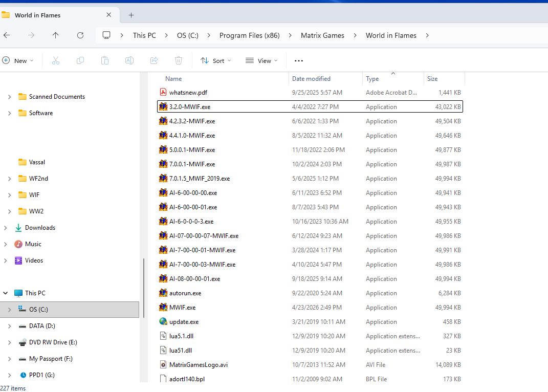548x392 pixels.
Task: Click the MWIF.exe application icon
Action: tap(163, 307)
